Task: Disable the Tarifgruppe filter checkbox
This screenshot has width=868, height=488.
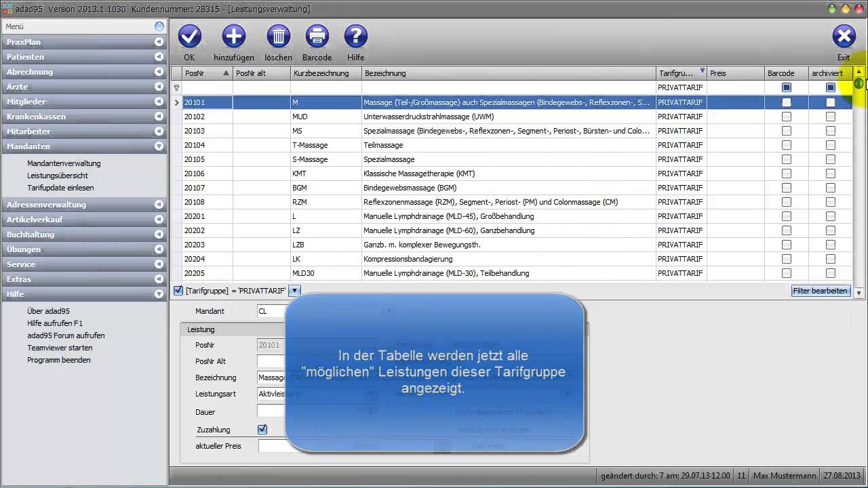Action: tap(178, 291)
